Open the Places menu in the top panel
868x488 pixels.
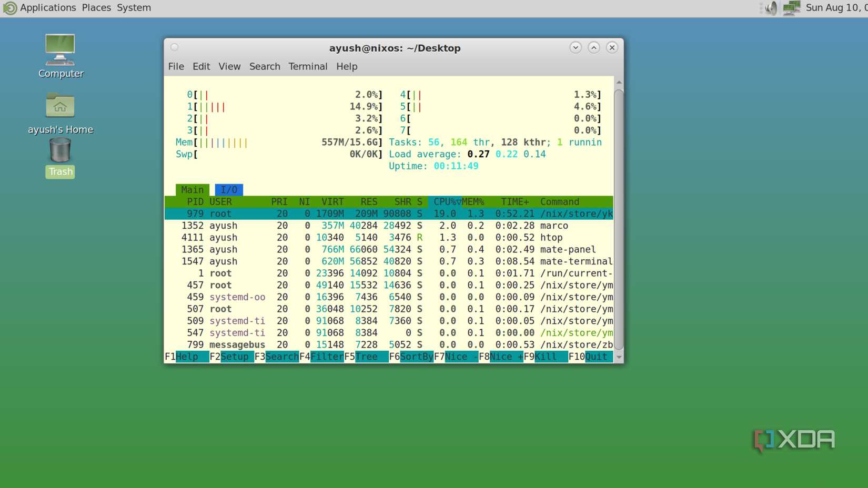96,7
